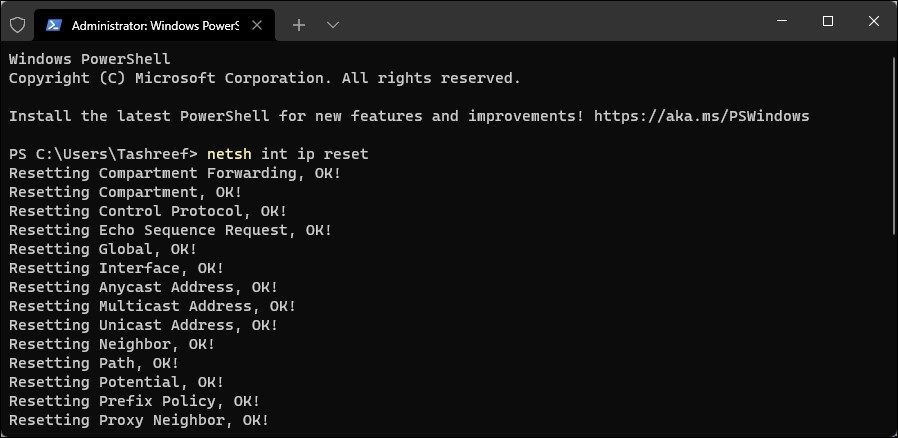This screenshot has width=898, height=438.
Task: Click the PowerShell icon on the tab
Action: tap(53, 24)
